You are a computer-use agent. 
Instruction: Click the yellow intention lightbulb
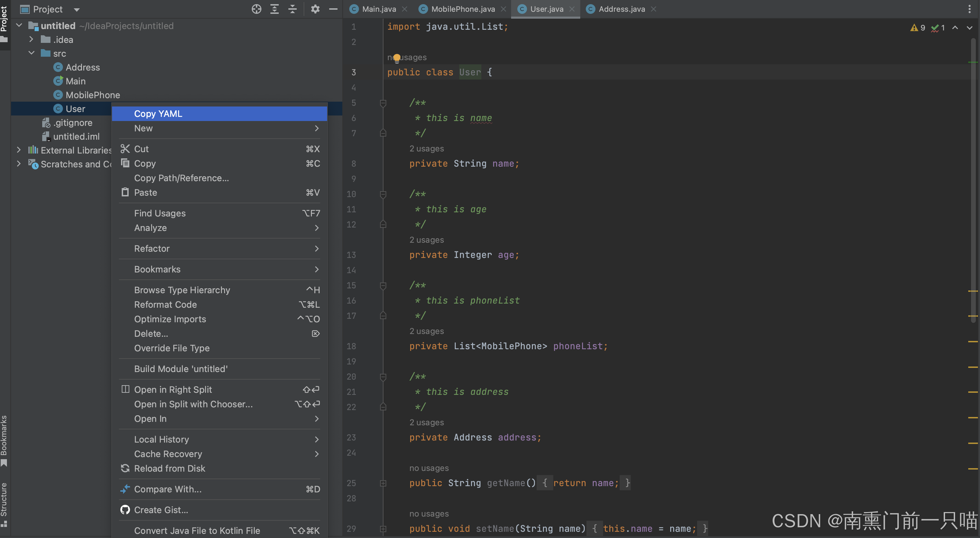click(397, 58)
